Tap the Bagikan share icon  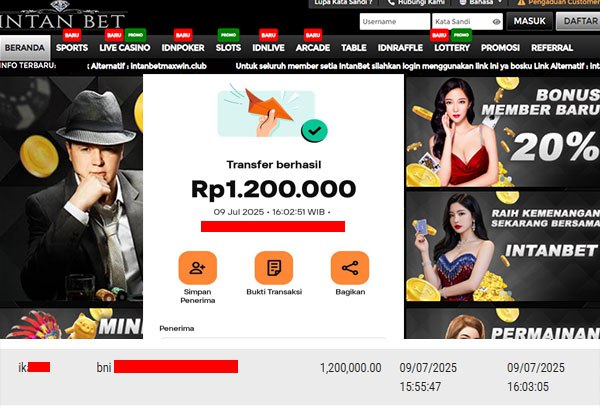(350, 268)
